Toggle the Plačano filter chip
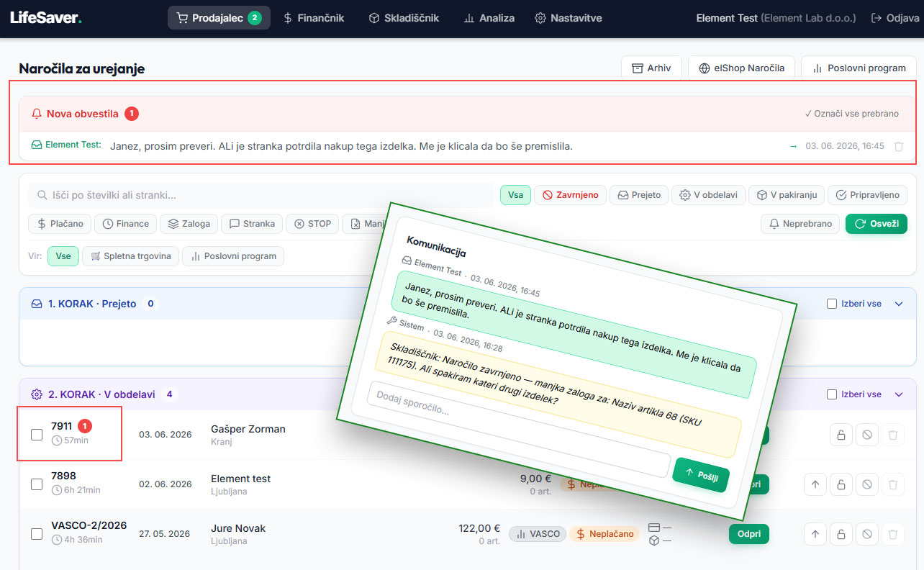The image size is (924, 570). click(60, 224)
